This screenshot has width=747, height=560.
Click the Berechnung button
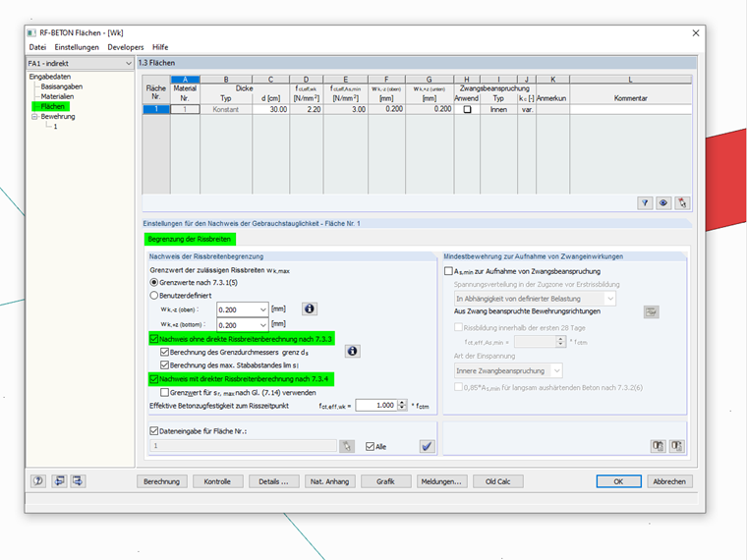(162, 481)
